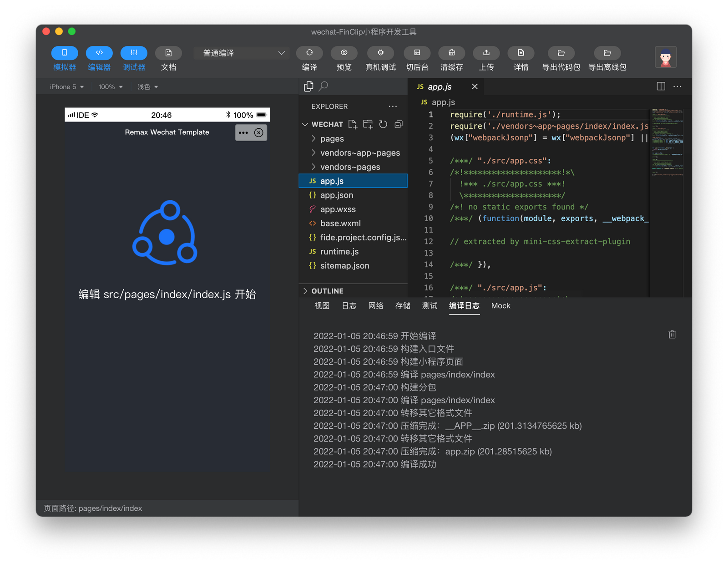Image resolution: width=728 pixels, height=564 pixels.
Task: Open the 详情 details icon
Action: (x=521, y=53)
